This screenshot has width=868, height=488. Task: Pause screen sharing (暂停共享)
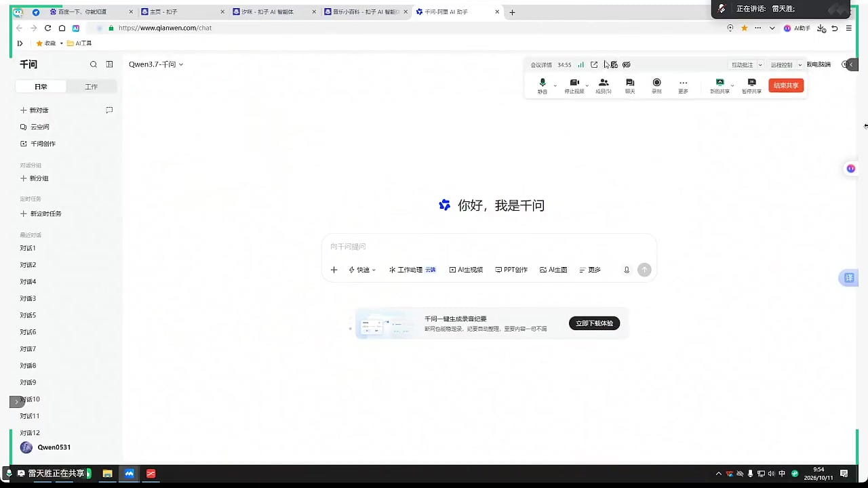[751, 86]
